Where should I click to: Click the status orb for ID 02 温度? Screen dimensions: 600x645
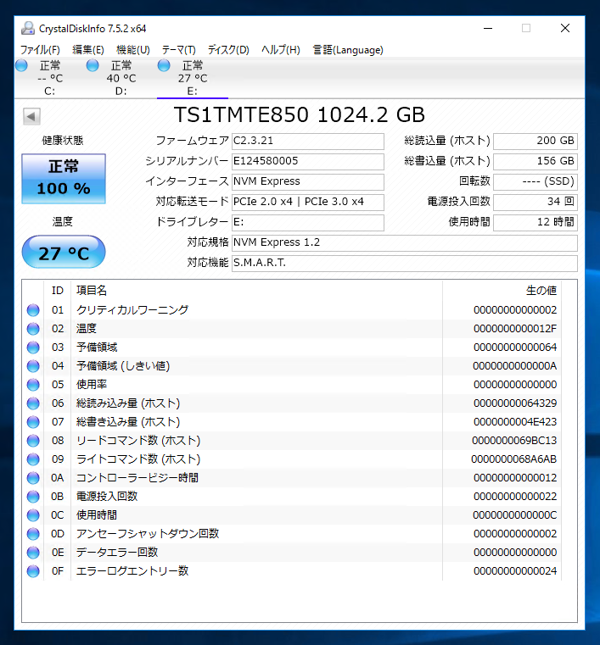[33, 329]
